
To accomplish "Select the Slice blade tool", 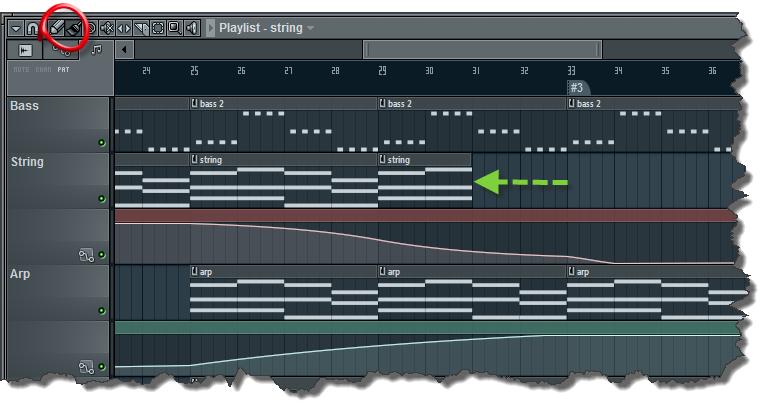I will (x=141, y=28).
